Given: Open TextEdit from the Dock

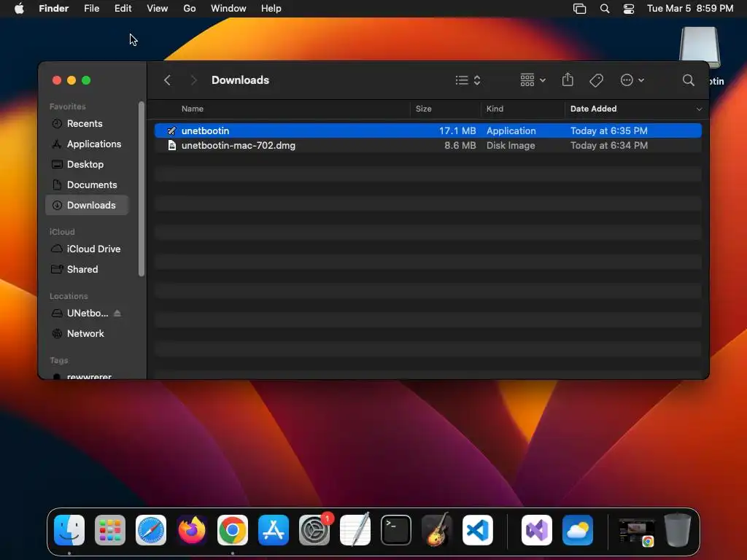Looking at the screenshot, I should click(x=355, y=529).
